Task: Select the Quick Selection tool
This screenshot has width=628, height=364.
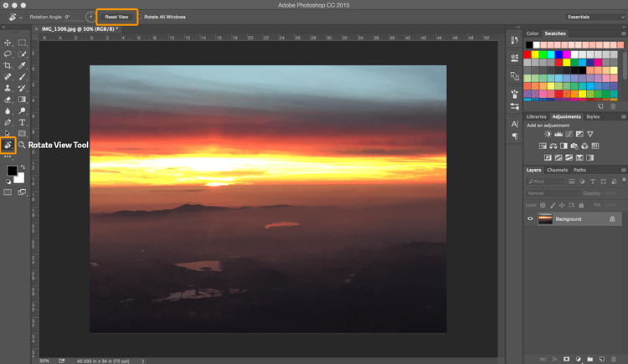Action: click(x=22, y=54)
